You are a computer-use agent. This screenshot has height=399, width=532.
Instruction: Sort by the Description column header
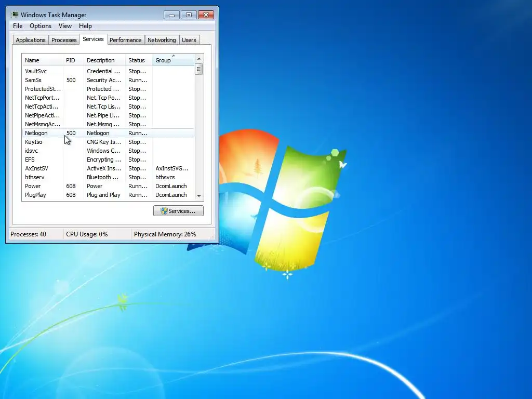pos(104,60)
